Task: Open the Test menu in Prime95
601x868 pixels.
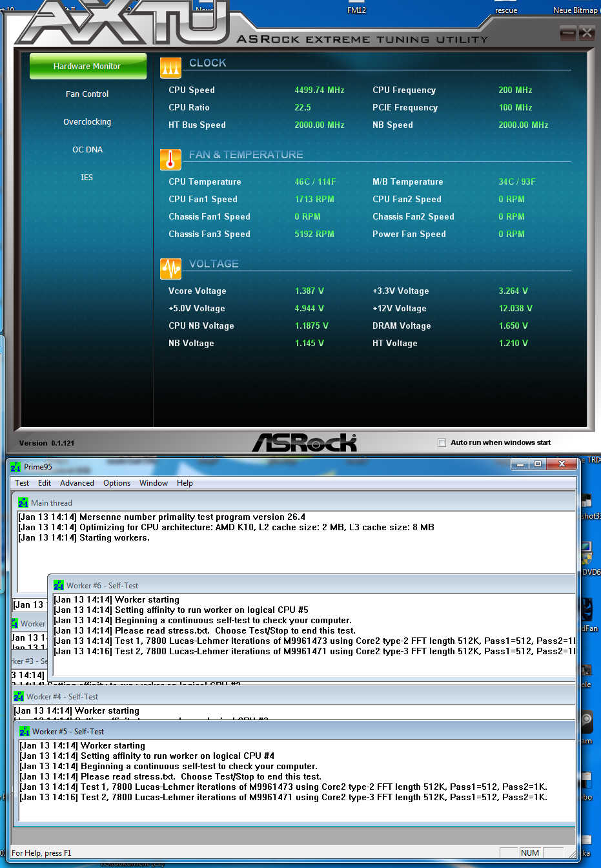Action: (x=22, y=482)
